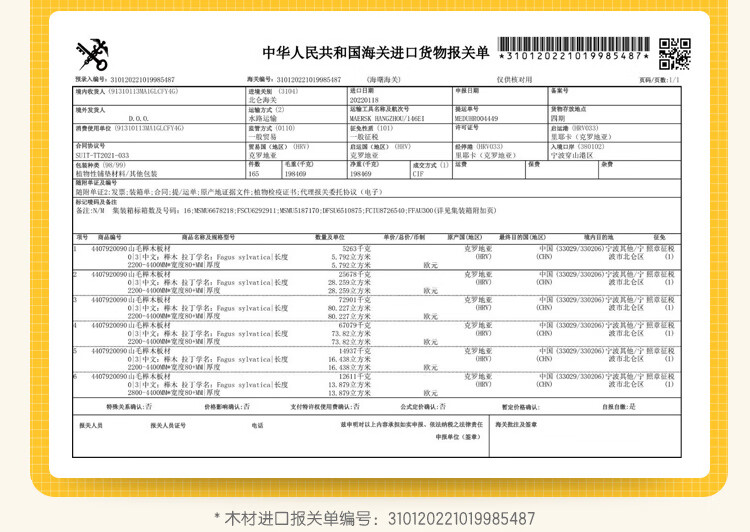This screenshot has height=532, width=750.
Task: Click the 件数 value 165
Action: pos(254,174)
